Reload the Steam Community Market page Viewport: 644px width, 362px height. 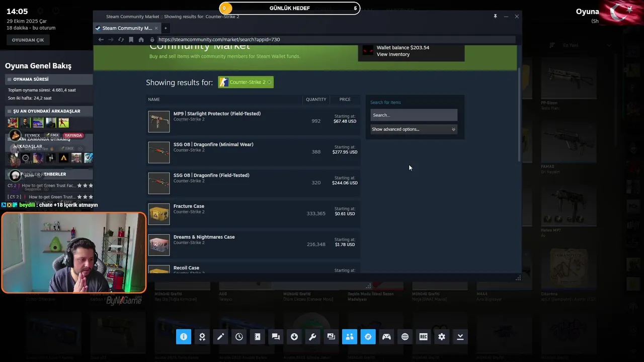click(121, 40)
